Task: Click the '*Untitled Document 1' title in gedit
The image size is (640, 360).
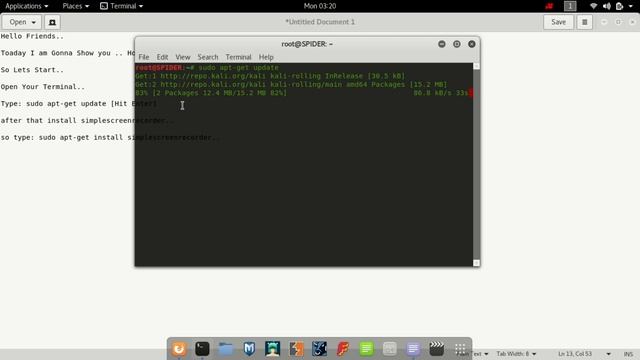Action: point(320,22)
